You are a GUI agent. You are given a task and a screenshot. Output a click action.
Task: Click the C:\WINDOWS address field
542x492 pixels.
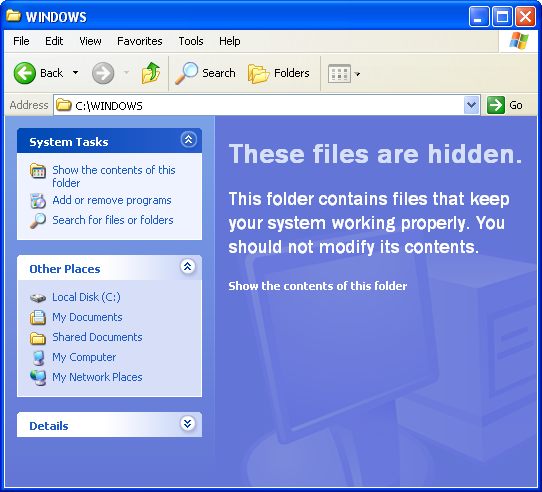click(x=266, y=105)
